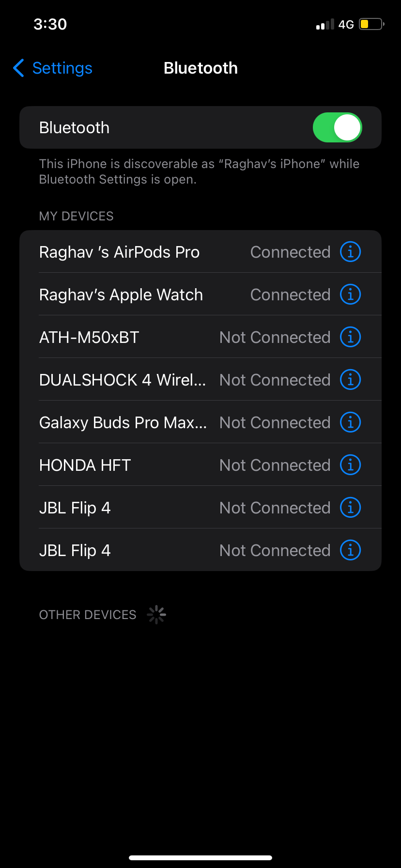Open DUALSHOCK 4 Wireless info icon
This screenshot has height=868, width=401.
(350, 380)
